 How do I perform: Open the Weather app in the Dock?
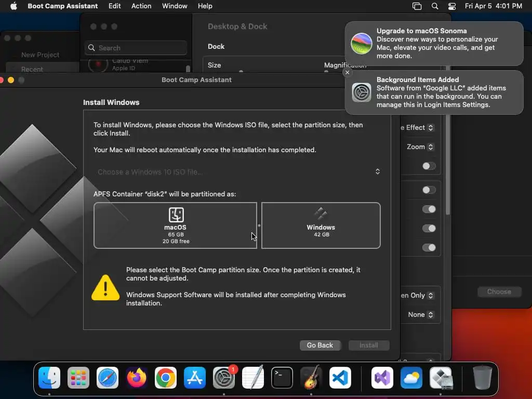(x=411, y=378)
